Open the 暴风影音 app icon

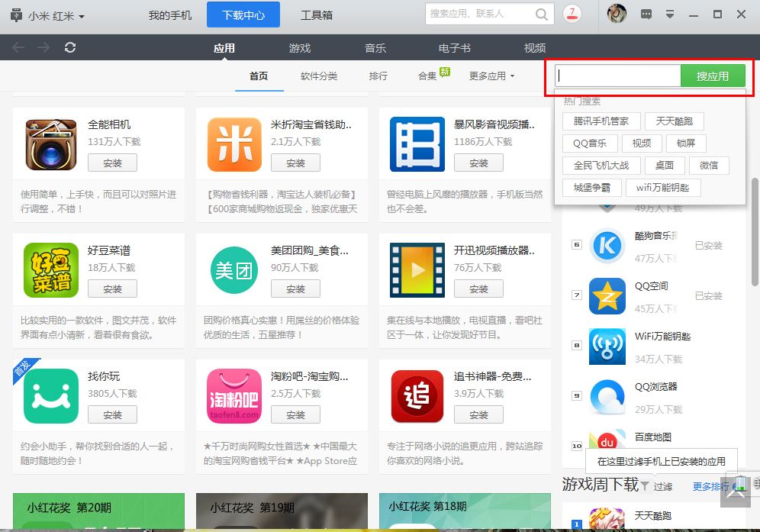click(417, 144)
